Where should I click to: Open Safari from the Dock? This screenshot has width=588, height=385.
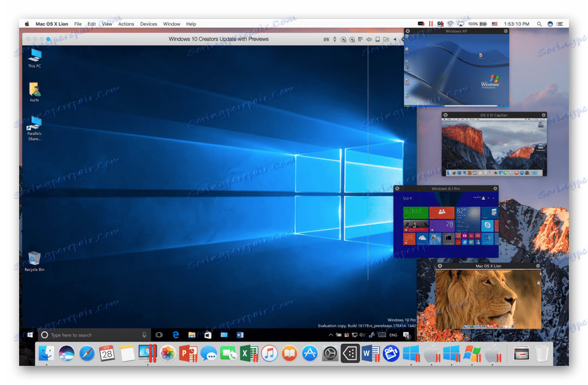coord(87,353)
